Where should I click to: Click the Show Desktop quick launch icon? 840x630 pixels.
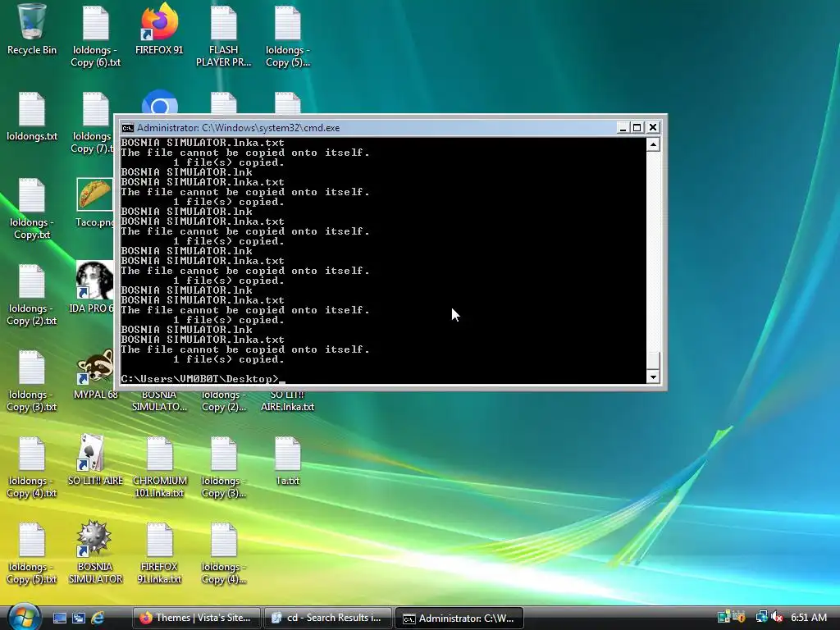pos(59,618)
